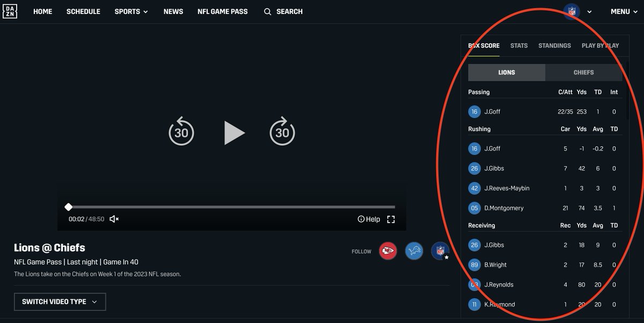This screenshot has width=644, height=323.
Task: Switch to Box Score tab
Action: coord(484,46)
